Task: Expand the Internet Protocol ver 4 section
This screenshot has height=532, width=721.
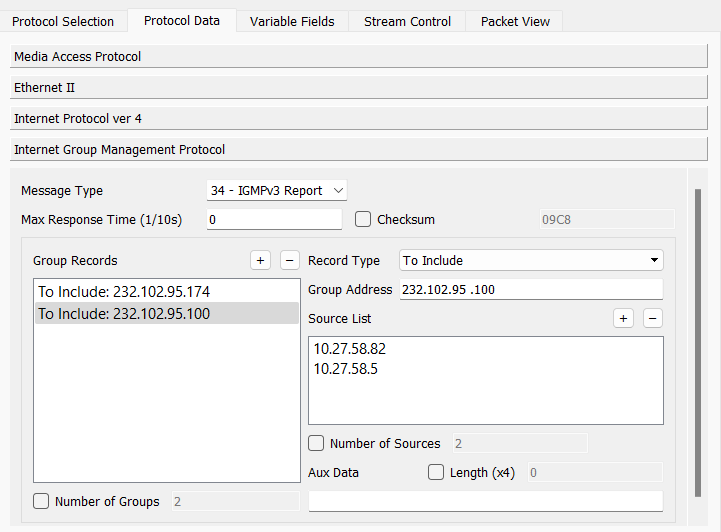Action: point(358,119)
